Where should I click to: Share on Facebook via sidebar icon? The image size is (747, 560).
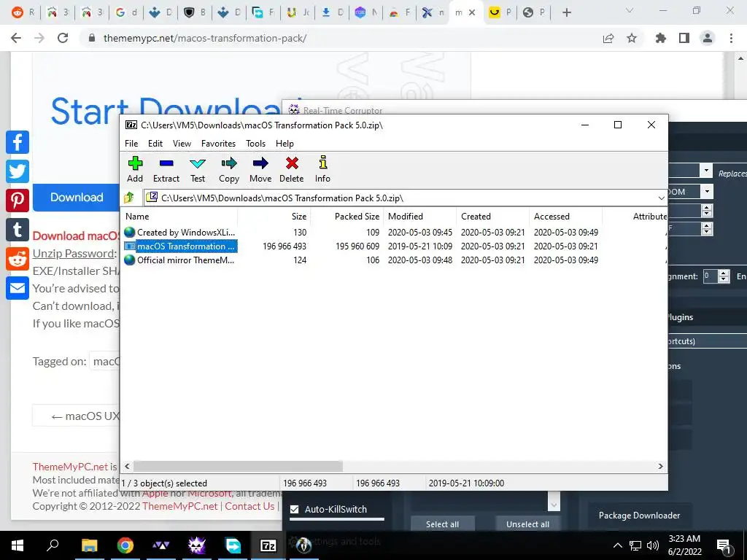pos(18,142)
